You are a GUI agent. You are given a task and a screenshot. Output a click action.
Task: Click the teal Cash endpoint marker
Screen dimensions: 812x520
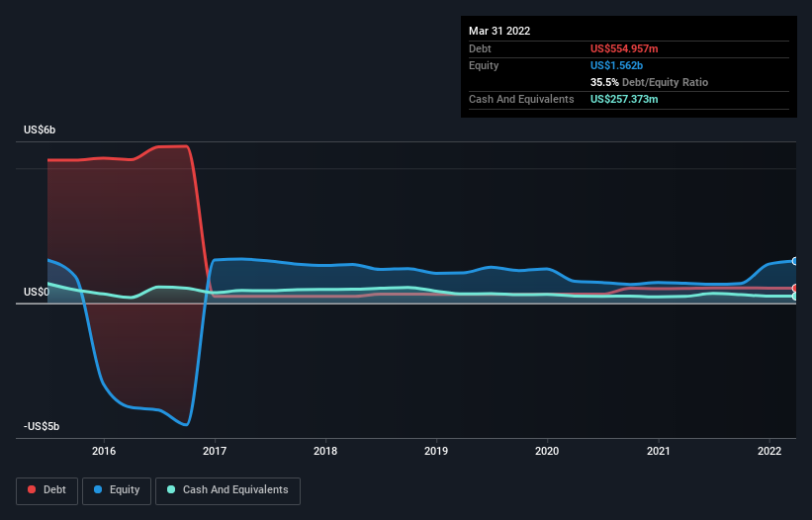click(795, 297)
